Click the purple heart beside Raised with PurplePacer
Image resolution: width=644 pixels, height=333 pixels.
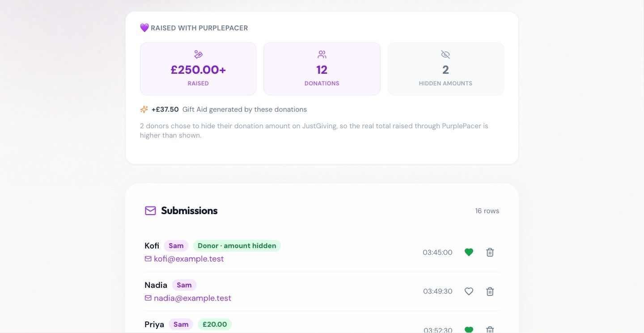point(144,28)
